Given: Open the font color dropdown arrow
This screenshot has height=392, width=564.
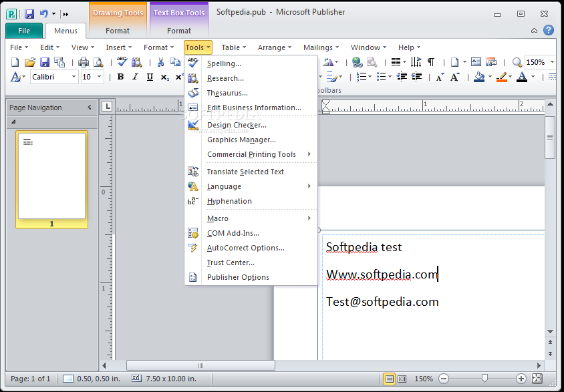Looking at the screenshot, I should point(533,77).
